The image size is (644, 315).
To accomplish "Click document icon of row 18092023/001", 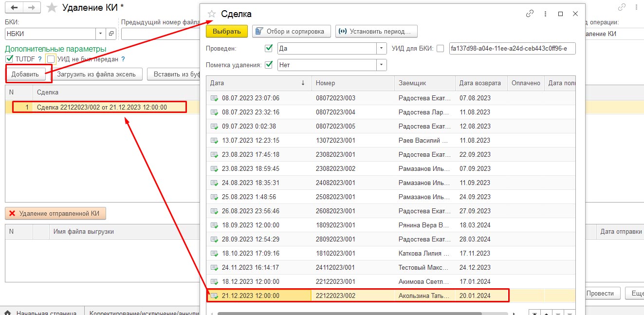I will pos(214,225).
